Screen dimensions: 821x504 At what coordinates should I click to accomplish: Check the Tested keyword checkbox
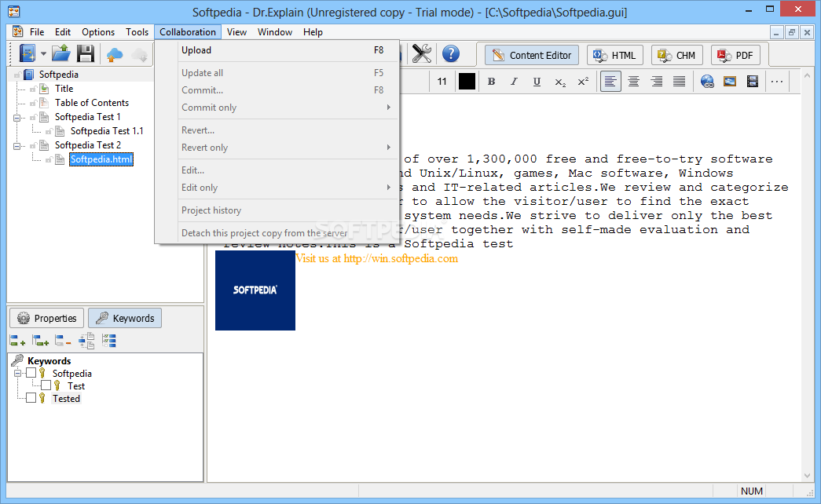(x=31, y=398)
